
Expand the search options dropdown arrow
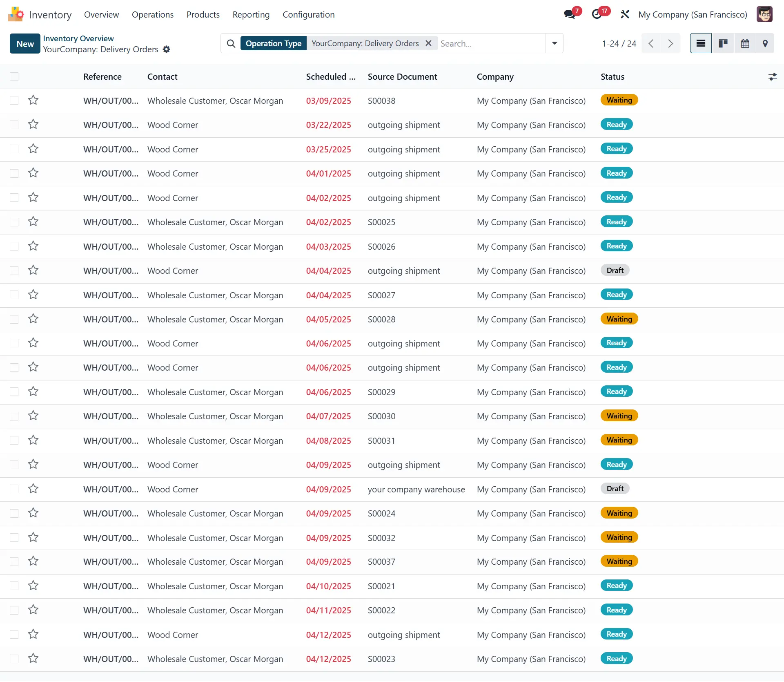(x=554, y=43)
